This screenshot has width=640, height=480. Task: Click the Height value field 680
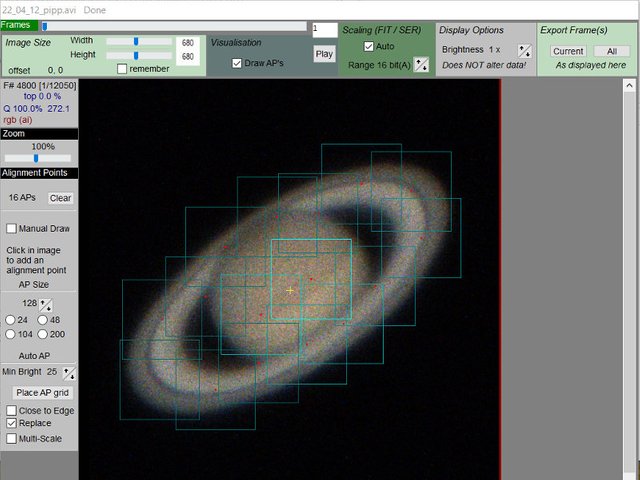(188, 56)
